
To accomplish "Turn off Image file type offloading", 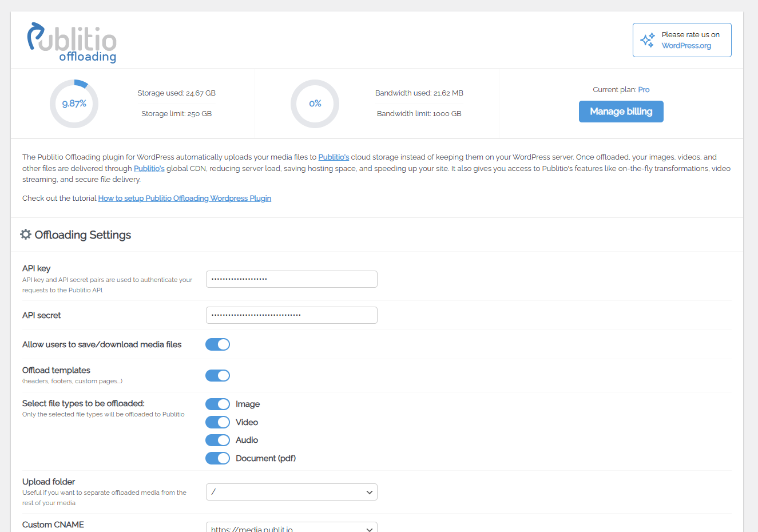I will (x=217, y=404).
